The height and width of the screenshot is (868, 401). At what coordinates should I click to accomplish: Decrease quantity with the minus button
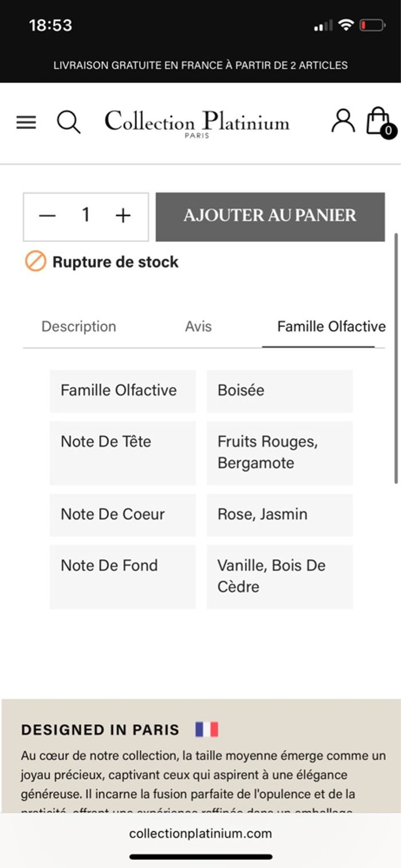point(47,216)
